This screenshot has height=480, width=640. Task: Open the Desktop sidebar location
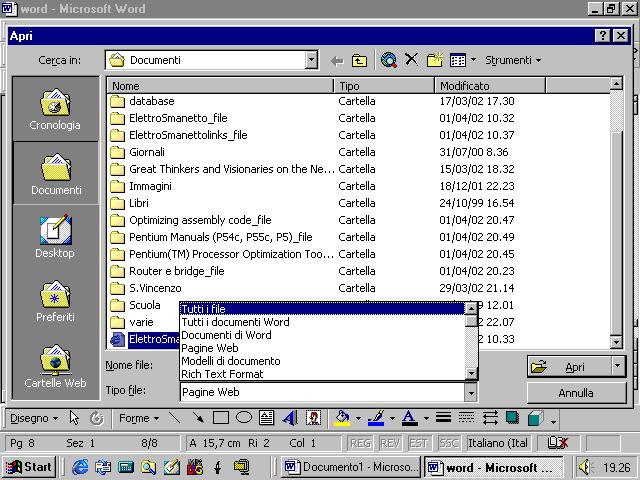coord(55,237)
